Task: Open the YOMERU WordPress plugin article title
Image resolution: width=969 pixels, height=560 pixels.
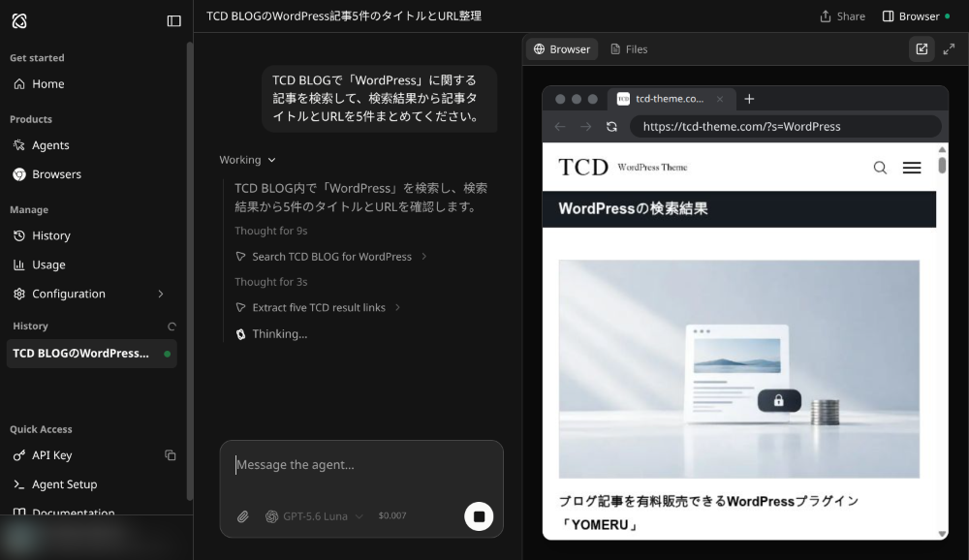Action: [709, 513]
